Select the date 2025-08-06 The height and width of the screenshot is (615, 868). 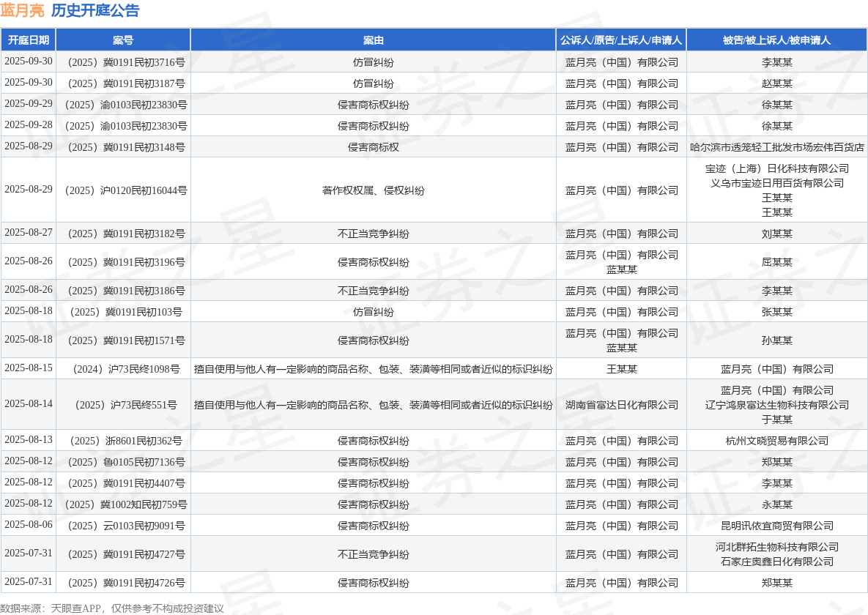pos(29,524)
